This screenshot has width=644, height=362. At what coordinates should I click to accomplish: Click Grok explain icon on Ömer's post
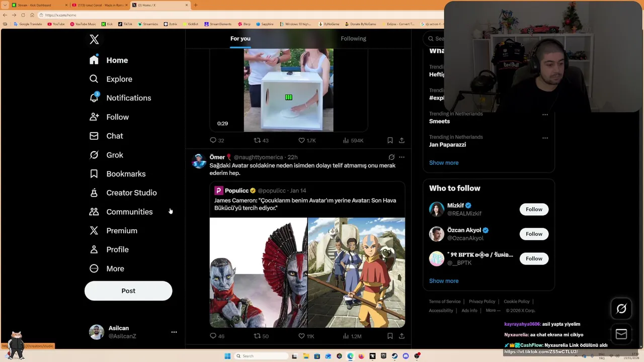click(x=391, y=157)
